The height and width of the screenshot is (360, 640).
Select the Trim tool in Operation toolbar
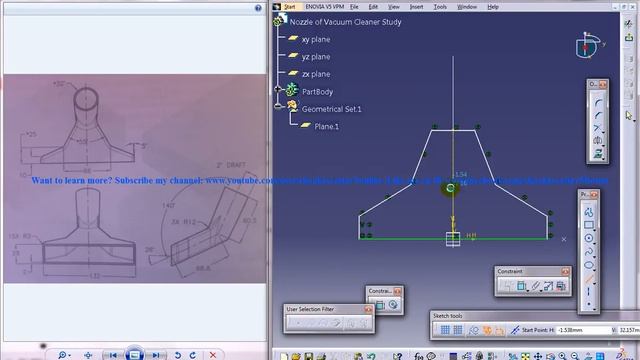coord(598,128)
